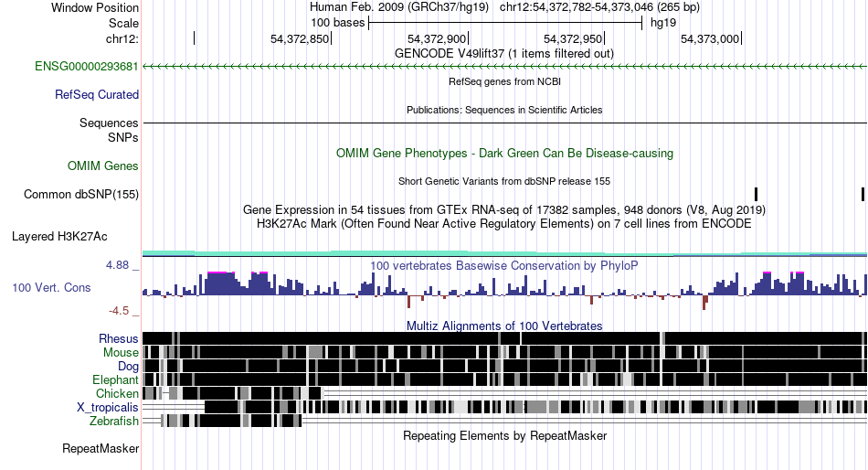Click the ENSG00000293681 gene label
Viewport: 868px width, 470px height.
(x=87, y=67)
